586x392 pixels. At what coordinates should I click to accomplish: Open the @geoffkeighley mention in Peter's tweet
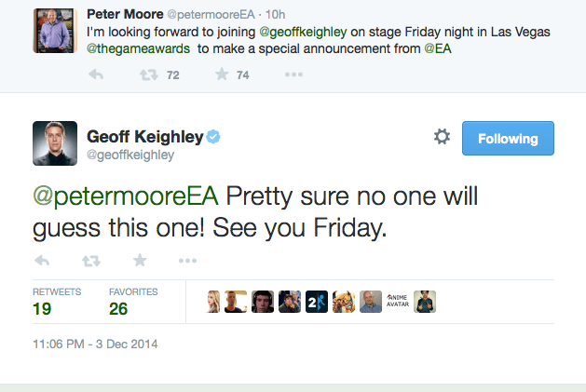click(303, 33)
